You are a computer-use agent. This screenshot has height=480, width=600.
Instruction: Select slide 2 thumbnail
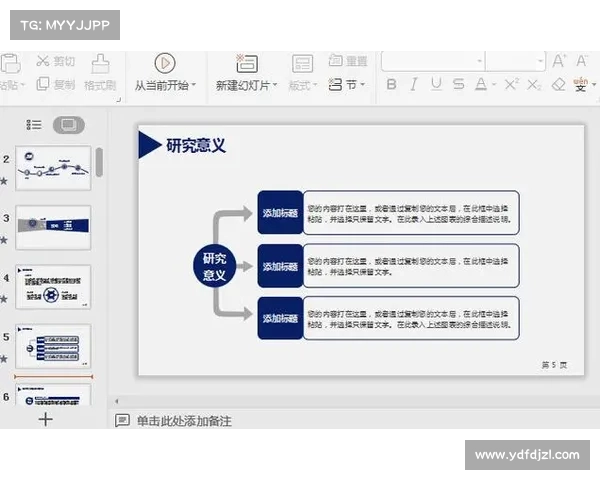click(53, 168)
